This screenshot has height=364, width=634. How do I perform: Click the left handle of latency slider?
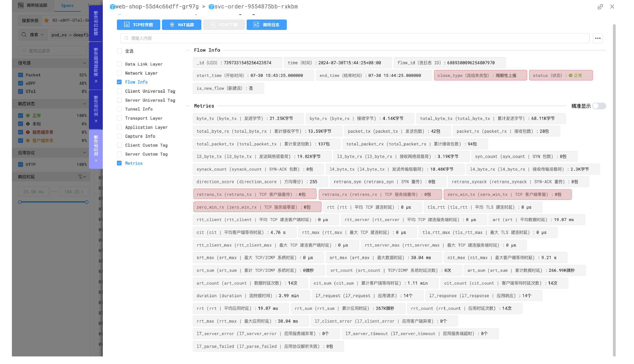[20, 202]
